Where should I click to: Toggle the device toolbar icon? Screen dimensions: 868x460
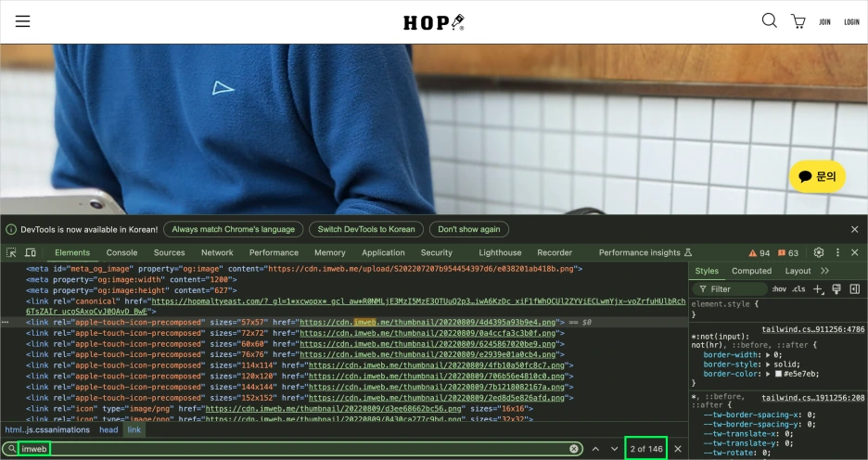click(x=31, y=252)
